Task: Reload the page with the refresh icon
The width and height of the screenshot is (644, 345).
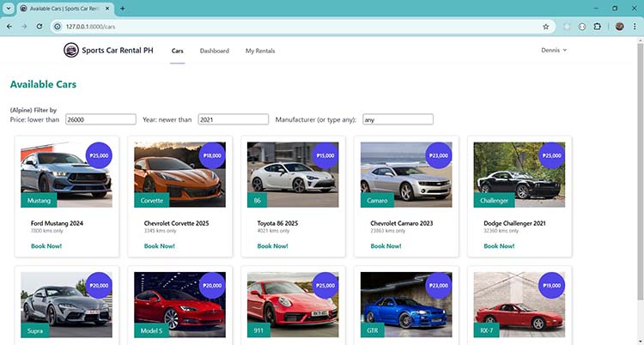Action: pyautogui.click(x=39, y=27)
